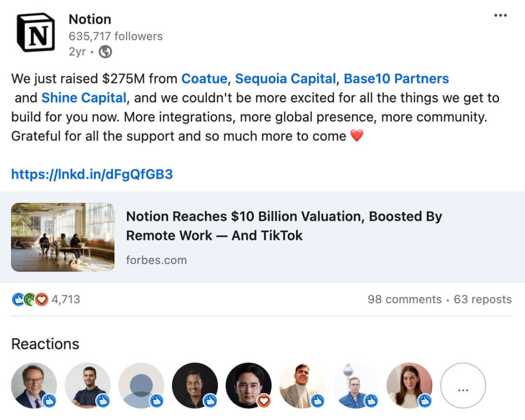Click the globe public visibility icon
The width and height of the screenshot is (525, 420).
pyautogui.click(x=105, y=52)
